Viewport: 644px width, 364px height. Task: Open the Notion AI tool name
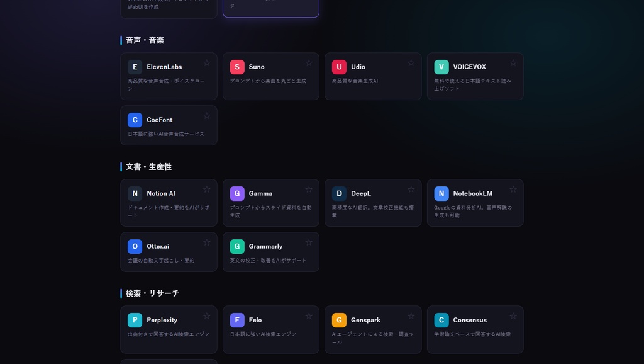161,194
